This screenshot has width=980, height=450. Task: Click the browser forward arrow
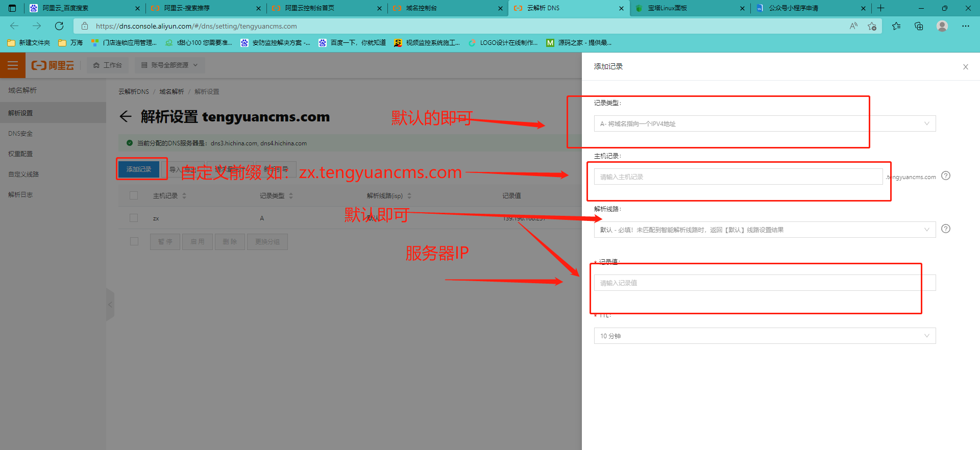[x=37, y=26]
